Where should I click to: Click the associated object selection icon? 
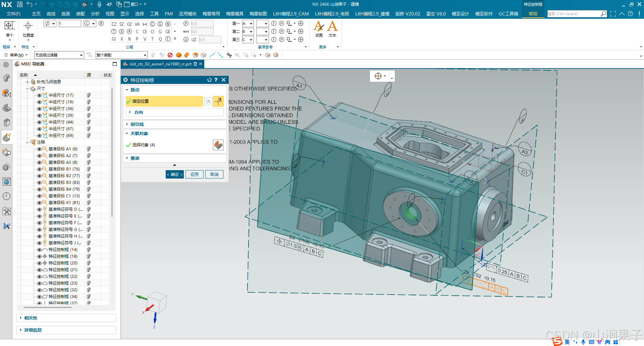coord(218,145)
